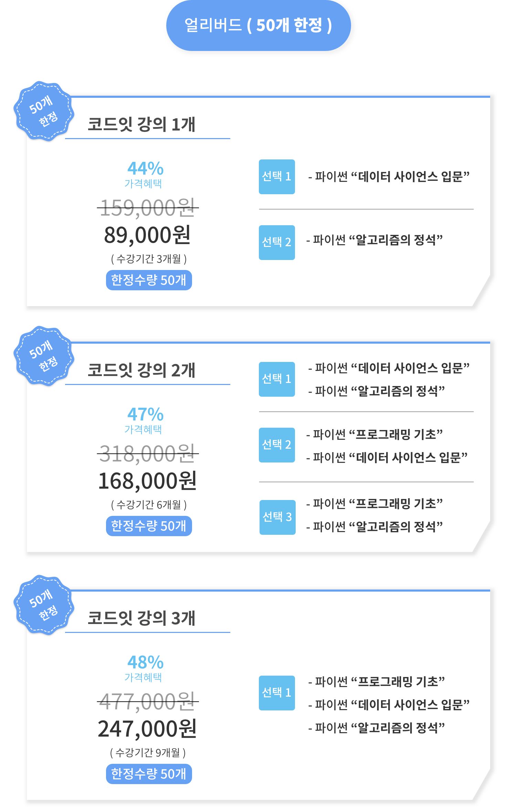This screenshot has height=812, width=517.
Task: Click the 50개 한정 badge on 강의 3개 card
Action: coord(43,605)
